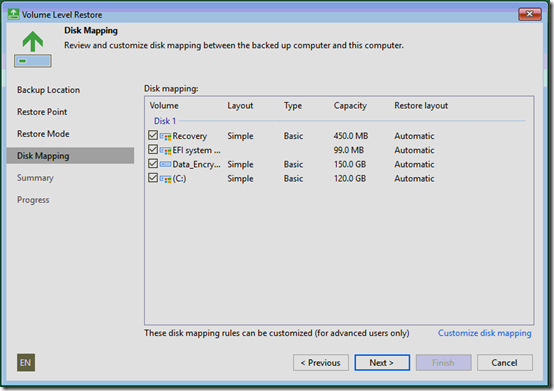Screen dimensions: 554x391
Task: Click the 120.0 GB capacity value
Action: 350,178
